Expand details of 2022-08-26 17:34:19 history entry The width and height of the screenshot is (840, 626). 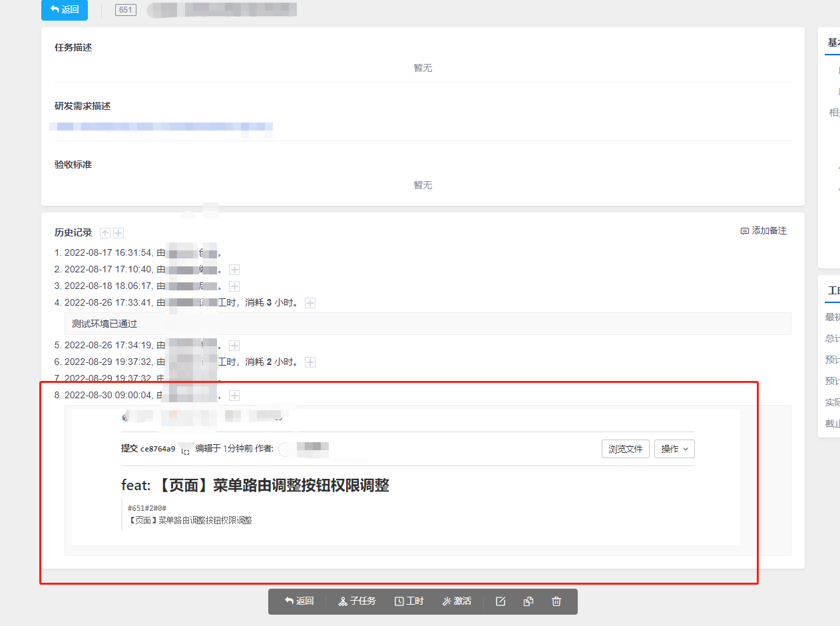click(x=234, y=346)
